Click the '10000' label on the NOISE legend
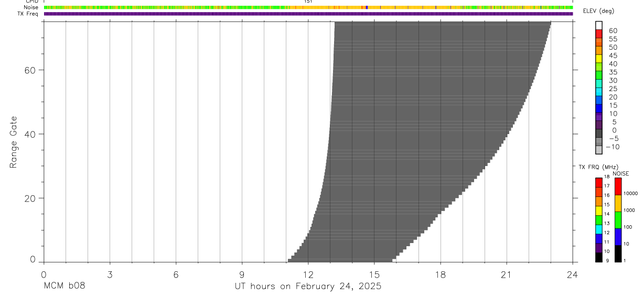This screenshot has width=644, height=297. [x=630, y=193]
